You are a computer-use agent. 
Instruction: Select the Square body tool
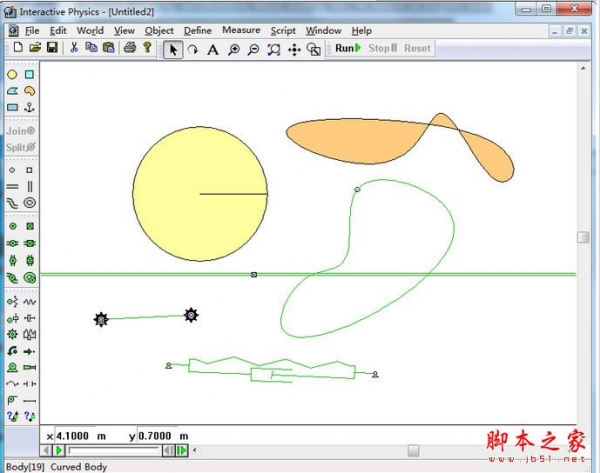point(29,74)
